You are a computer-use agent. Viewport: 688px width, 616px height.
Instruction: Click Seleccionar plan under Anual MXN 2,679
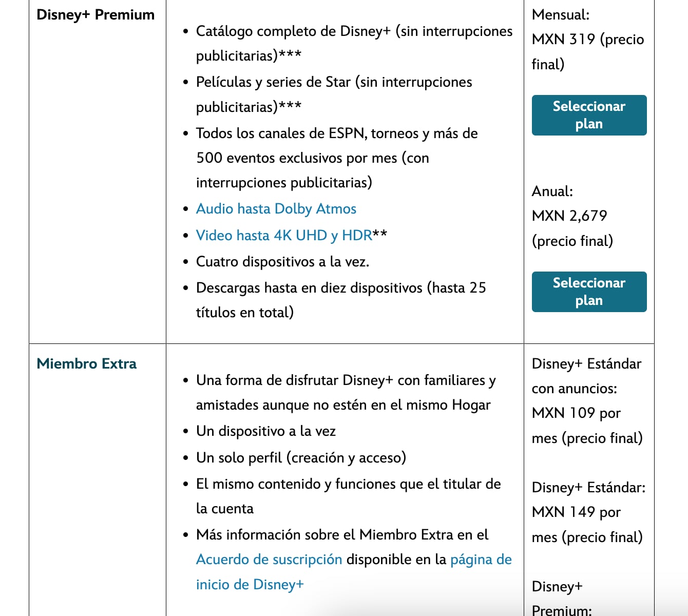coord(589,292)
